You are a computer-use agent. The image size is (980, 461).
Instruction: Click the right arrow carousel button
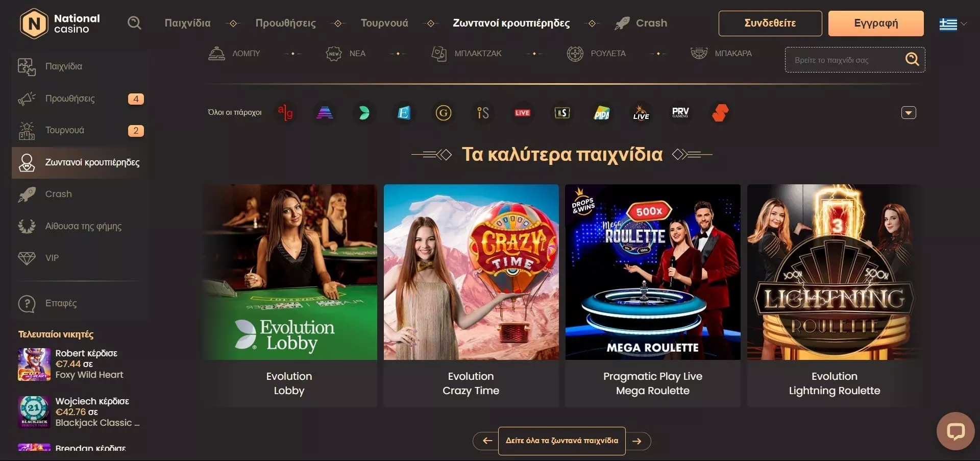[638, 441]
